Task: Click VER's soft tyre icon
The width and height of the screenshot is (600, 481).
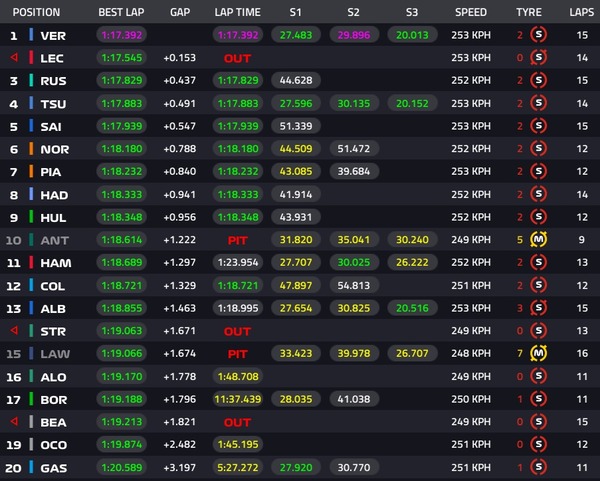Action: [539, 35]
